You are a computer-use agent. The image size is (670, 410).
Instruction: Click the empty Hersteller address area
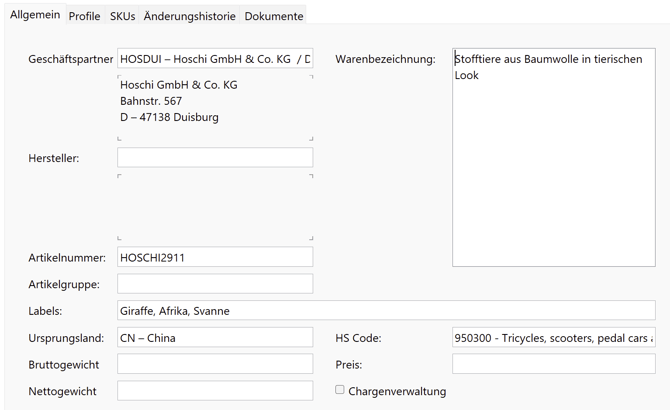click(215, 207)
